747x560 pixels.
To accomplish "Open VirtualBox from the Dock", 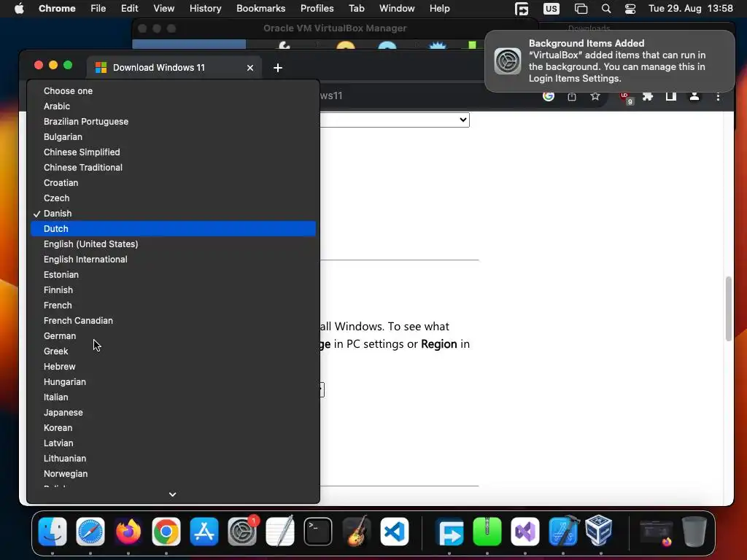I will point(599,532).
